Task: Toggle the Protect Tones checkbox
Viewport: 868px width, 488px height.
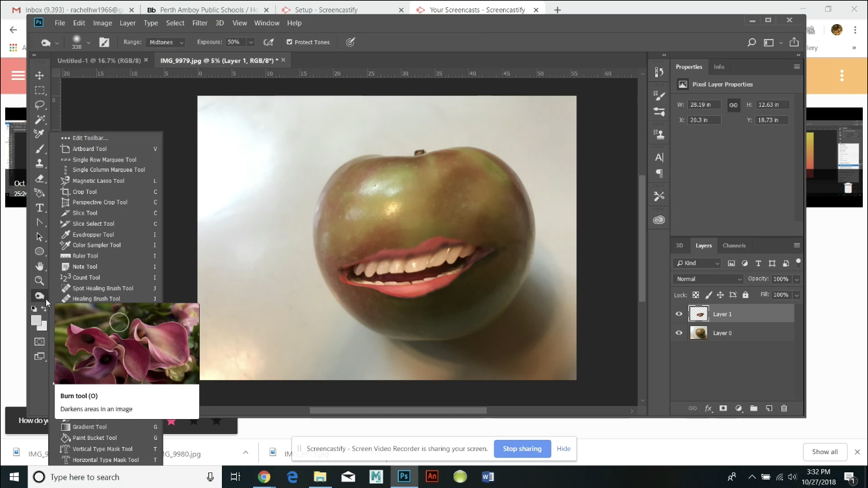Action: point(290,42)
